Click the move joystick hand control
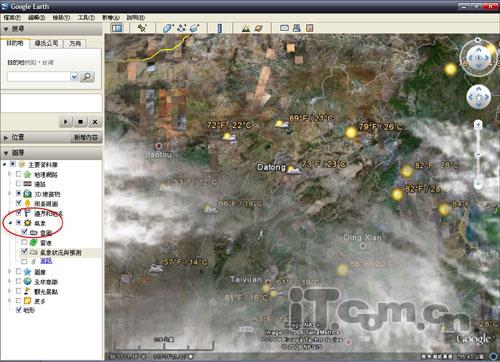 (478, 97)
